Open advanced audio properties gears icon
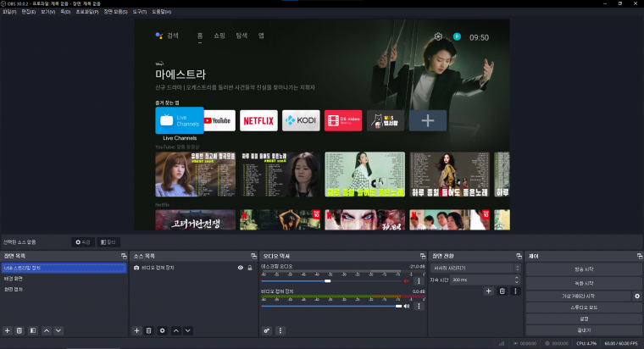Image resolution: width=644 pixels, height=349 pixels. point(267,330)
